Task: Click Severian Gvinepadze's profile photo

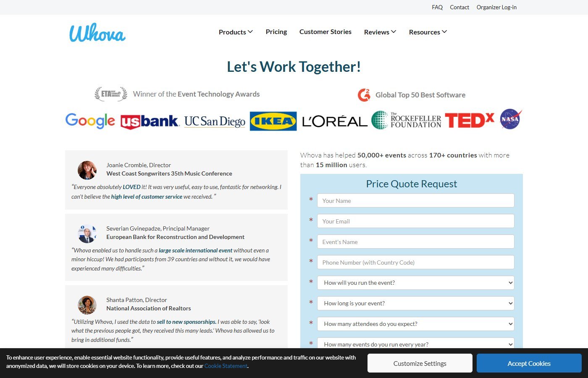Action: 87,234
